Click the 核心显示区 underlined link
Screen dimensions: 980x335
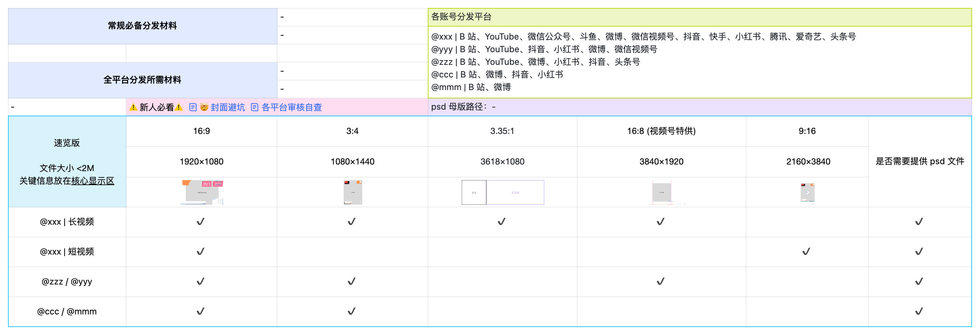[x=92, y=181]
